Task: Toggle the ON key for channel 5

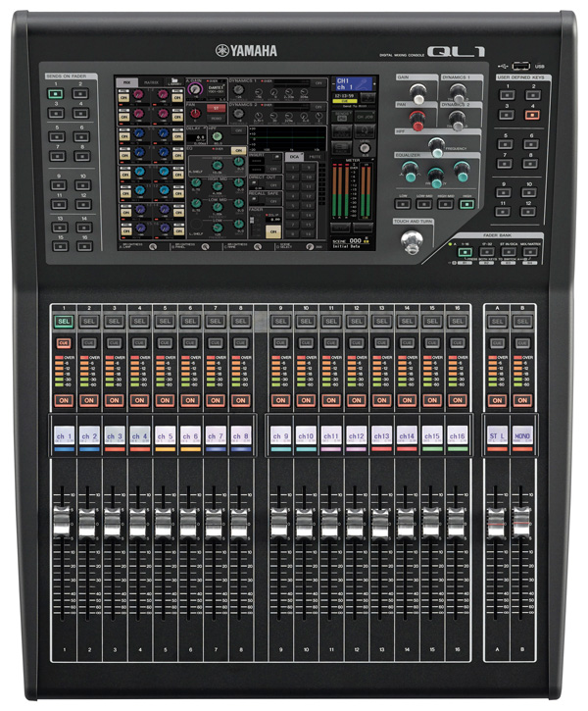Action: (165, 400)
